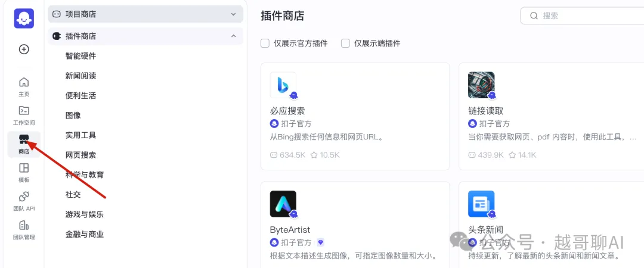This screenshot has height=268, width=644.
Task: Click the plus create button in sidebar
Action: pyautogui.click(x=24, y=49)
